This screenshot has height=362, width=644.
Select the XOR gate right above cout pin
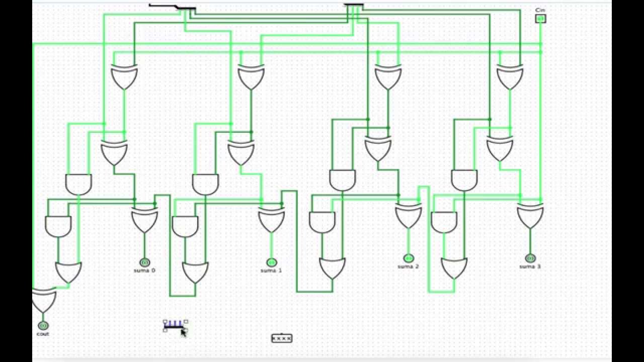point(43,301)
